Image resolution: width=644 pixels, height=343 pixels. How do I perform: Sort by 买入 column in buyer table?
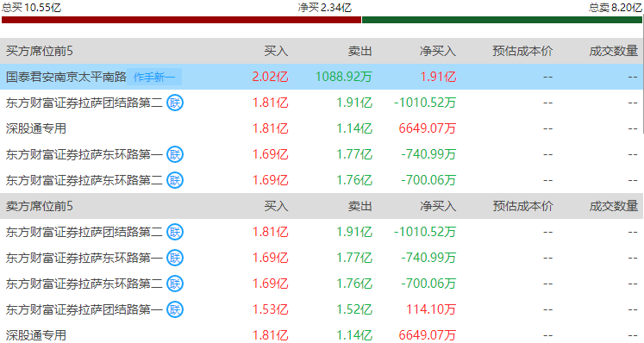tap(276, 51)
